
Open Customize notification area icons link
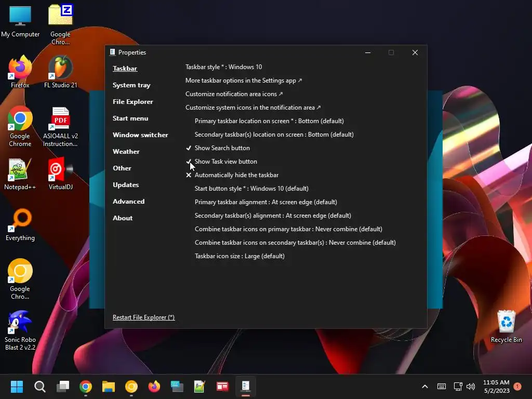[x=234, y=94]
